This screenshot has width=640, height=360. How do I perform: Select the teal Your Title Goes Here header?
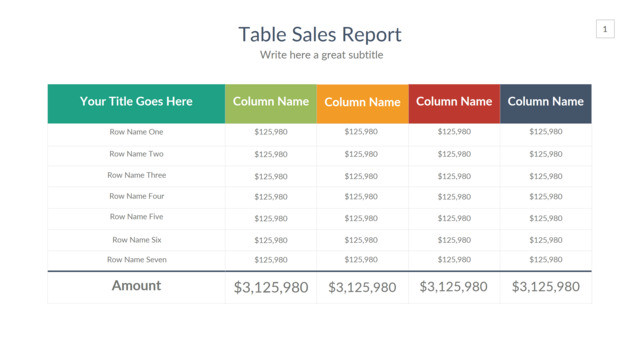click(x=136, y=104)
